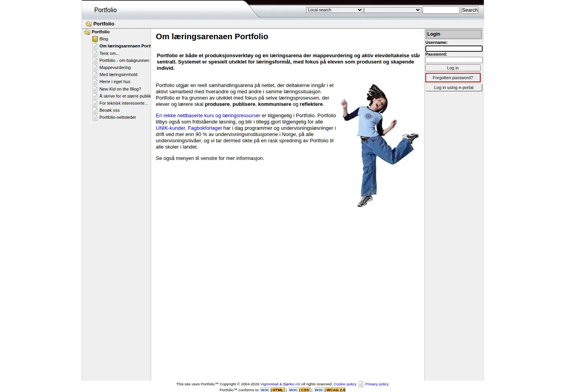Click the search text field in header
565x392 pixels.
pyautogui.click(x=441, y=10)
